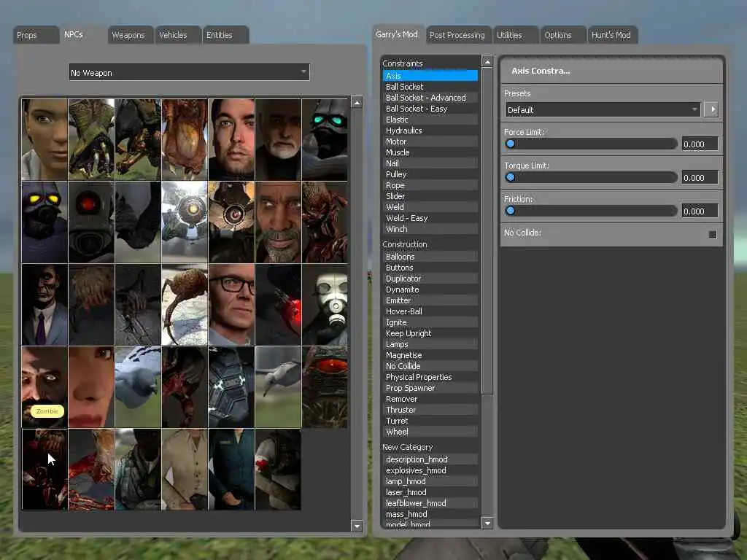Image resolution: width=747 pixels, height=560 pixels.
Task: Select the pigeon NPC thumbnail
Action: 138,387
